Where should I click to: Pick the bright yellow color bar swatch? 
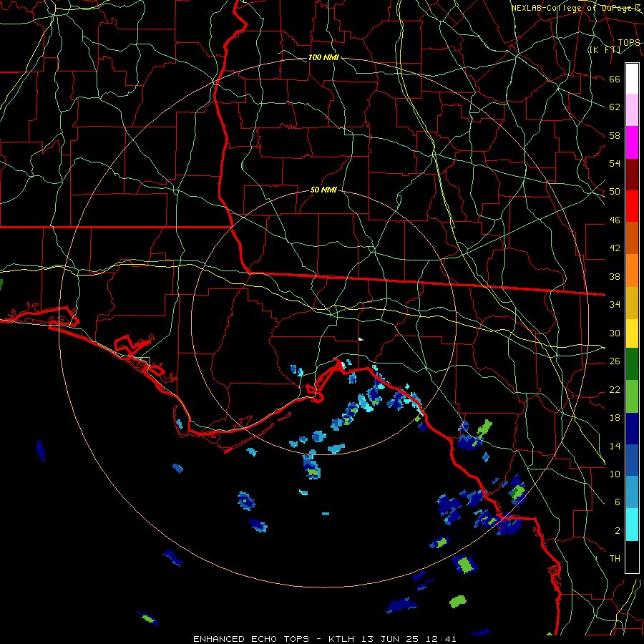click(632, 333)
